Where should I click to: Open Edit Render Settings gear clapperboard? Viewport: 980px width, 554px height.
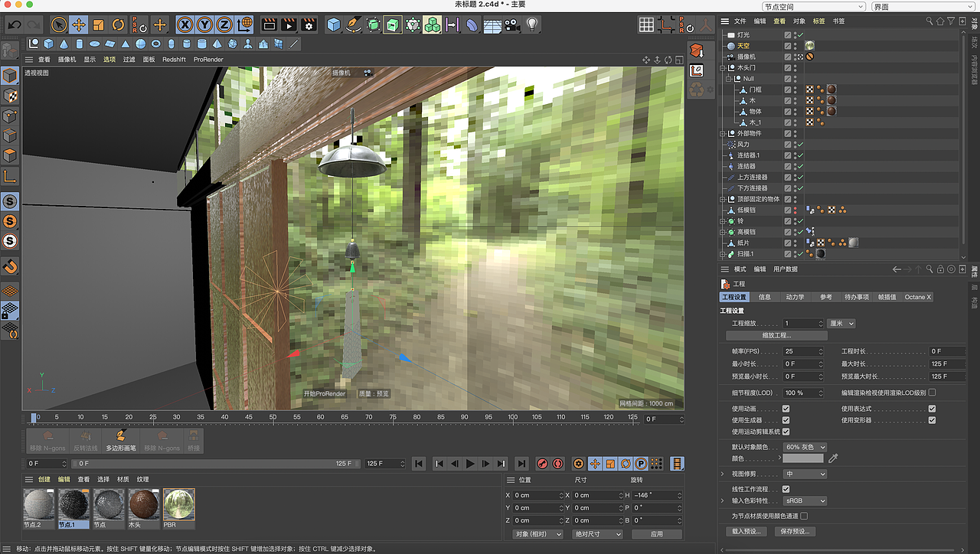[x=309, y=25]
